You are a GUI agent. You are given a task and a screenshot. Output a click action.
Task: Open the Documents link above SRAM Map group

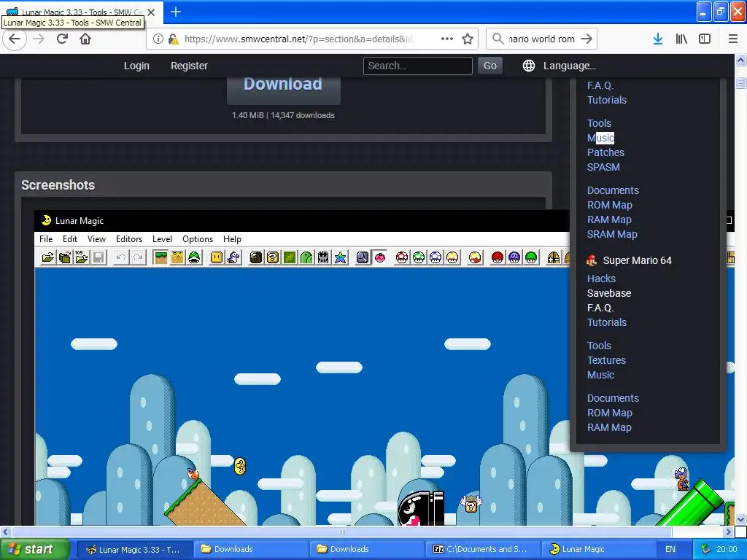coord(613,190)
